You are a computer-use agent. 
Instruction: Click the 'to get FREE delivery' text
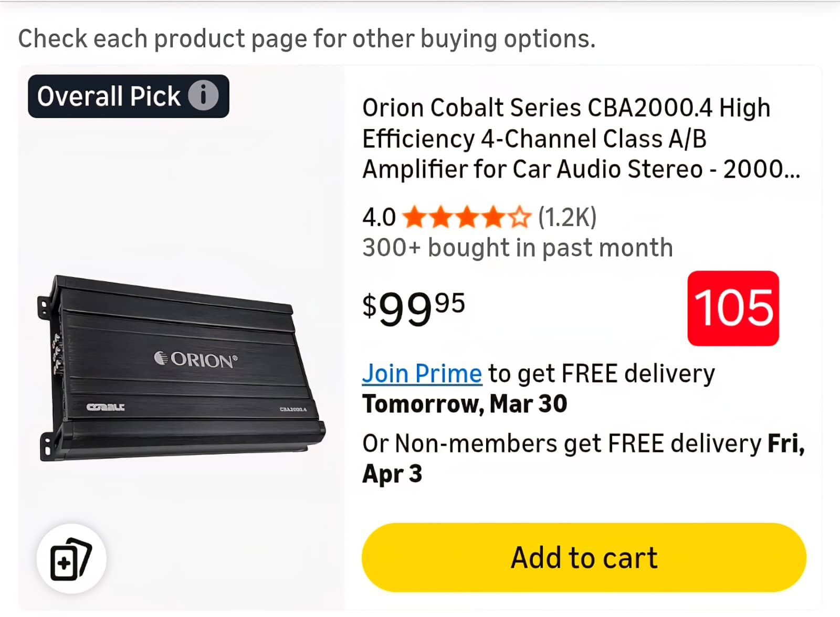click(601, 374)
